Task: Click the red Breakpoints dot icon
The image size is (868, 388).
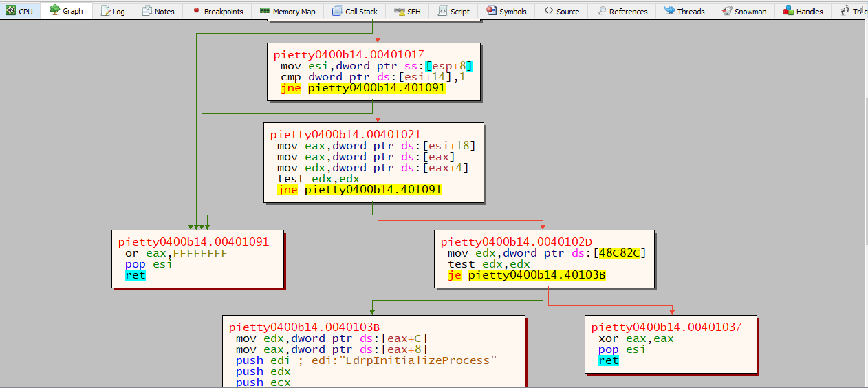Action: click(x=196, y=11)
